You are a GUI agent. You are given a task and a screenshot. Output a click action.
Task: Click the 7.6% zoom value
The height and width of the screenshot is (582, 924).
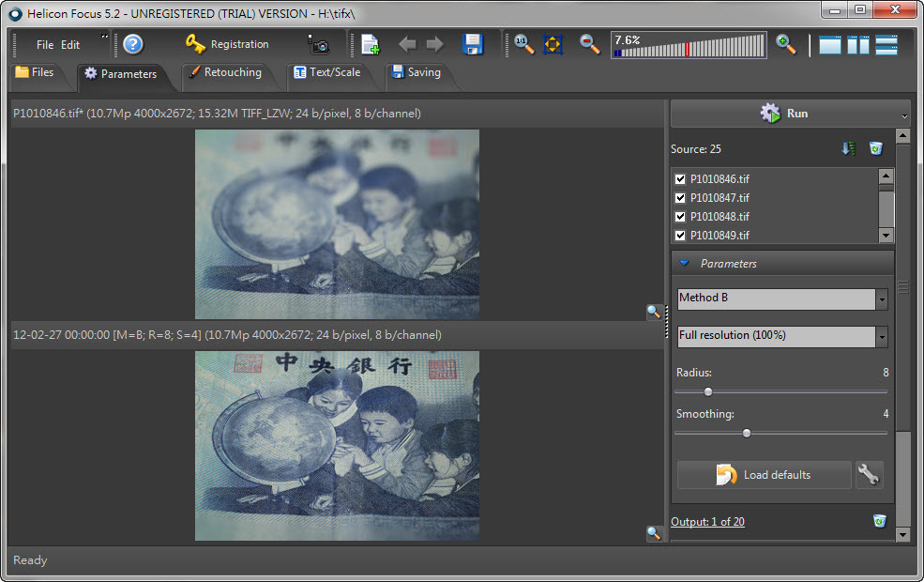628,40
